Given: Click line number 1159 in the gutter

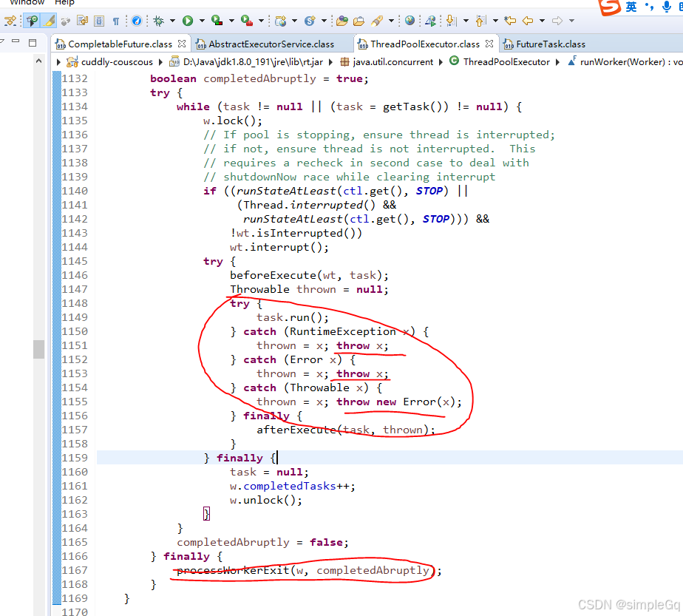Looking at the screenshot, I should pos(75,458).
